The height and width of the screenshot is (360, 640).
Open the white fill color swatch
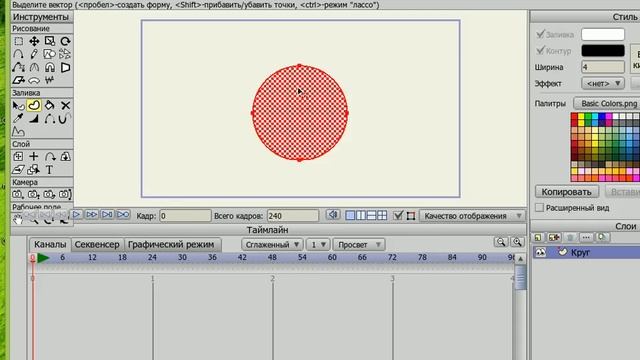pyautogui.click(x=602, y=34)
